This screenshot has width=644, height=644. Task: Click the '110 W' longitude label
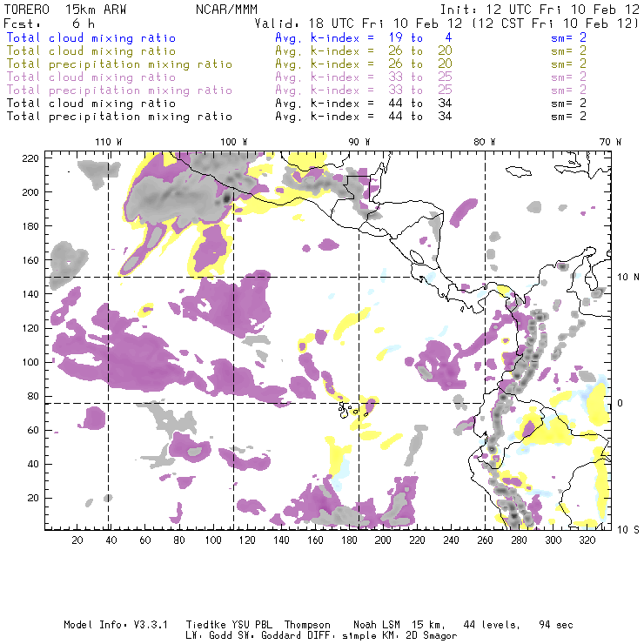(109, 142)
